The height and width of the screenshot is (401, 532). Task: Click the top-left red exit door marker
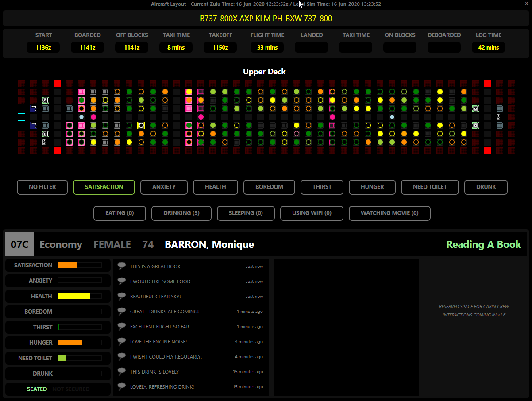tap(57, 83)
